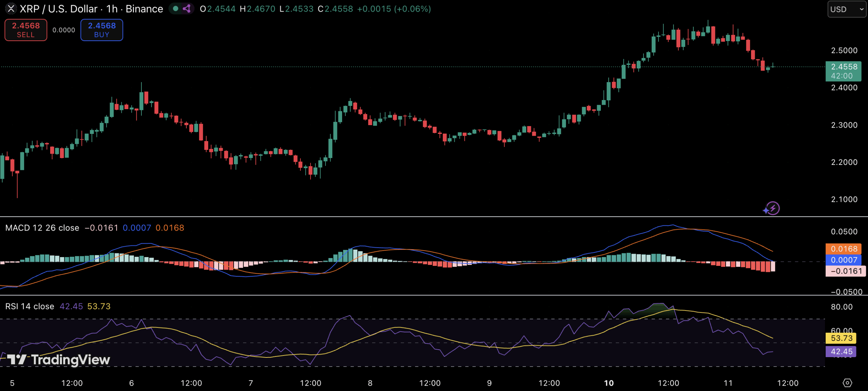
Task: Click the 2.5000 price scale label
Action: point(844,51)
